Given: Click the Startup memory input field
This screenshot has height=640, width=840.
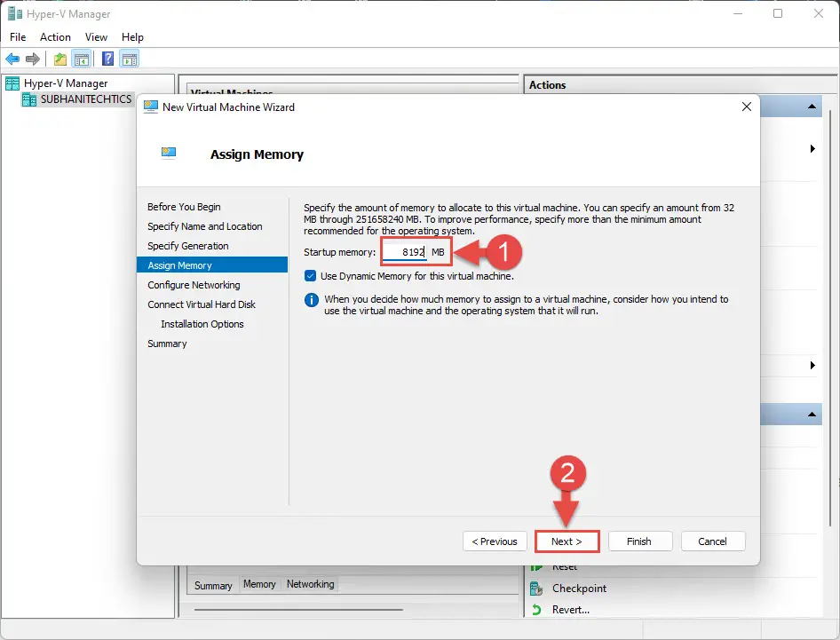Looking at the screenshot, I should pos(405,252).
